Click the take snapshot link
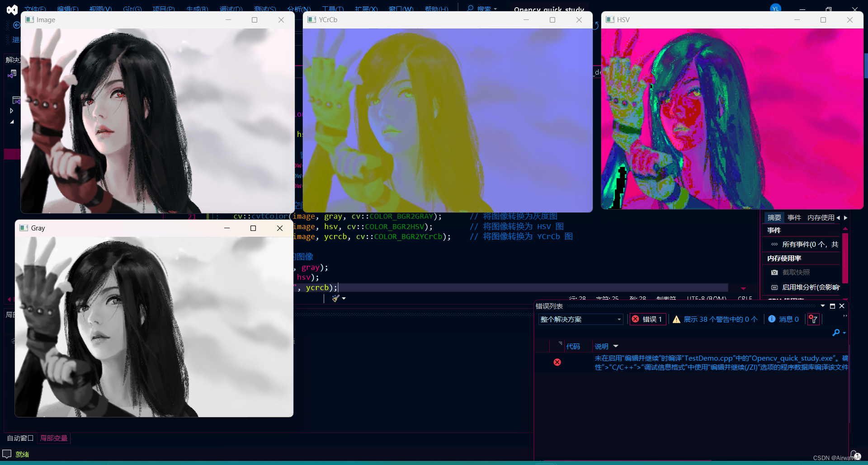Screen dimensions: 868x465 [x=796, y=272]
